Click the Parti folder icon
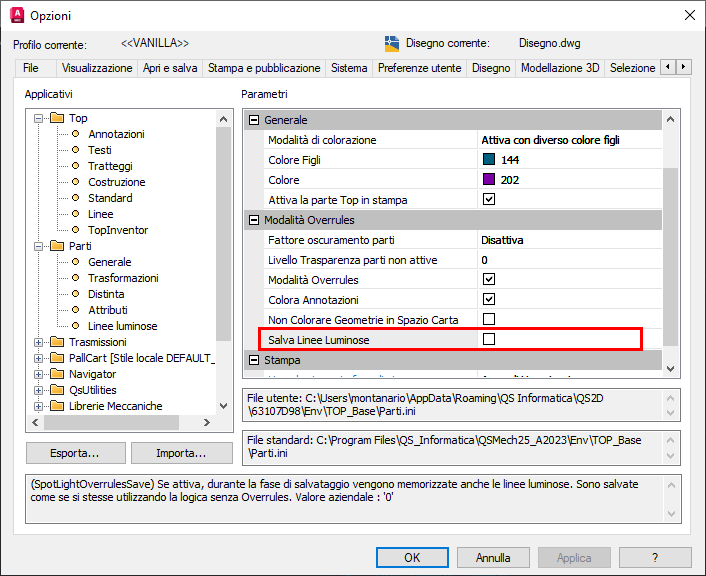Image resolution: width=706 pixels, height=576 pixels. 55,246
